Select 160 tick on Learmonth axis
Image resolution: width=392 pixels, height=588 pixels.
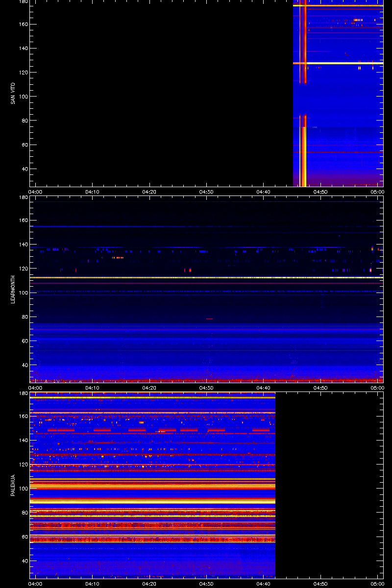(x=23, y=220)
